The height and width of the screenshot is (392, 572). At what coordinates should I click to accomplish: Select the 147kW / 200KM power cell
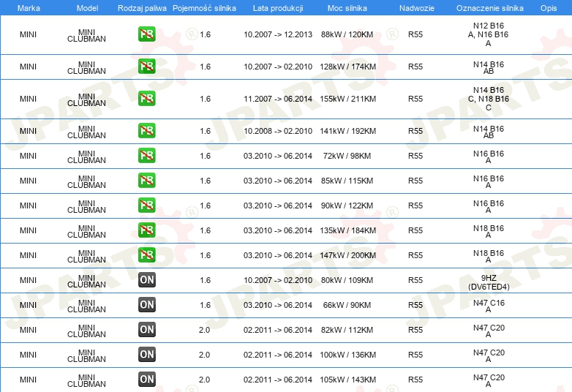click(347, 255)
